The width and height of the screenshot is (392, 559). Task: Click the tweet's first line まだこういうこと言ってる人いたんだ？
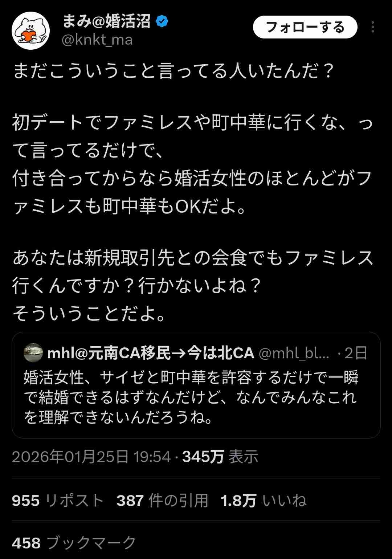point(173,72)
